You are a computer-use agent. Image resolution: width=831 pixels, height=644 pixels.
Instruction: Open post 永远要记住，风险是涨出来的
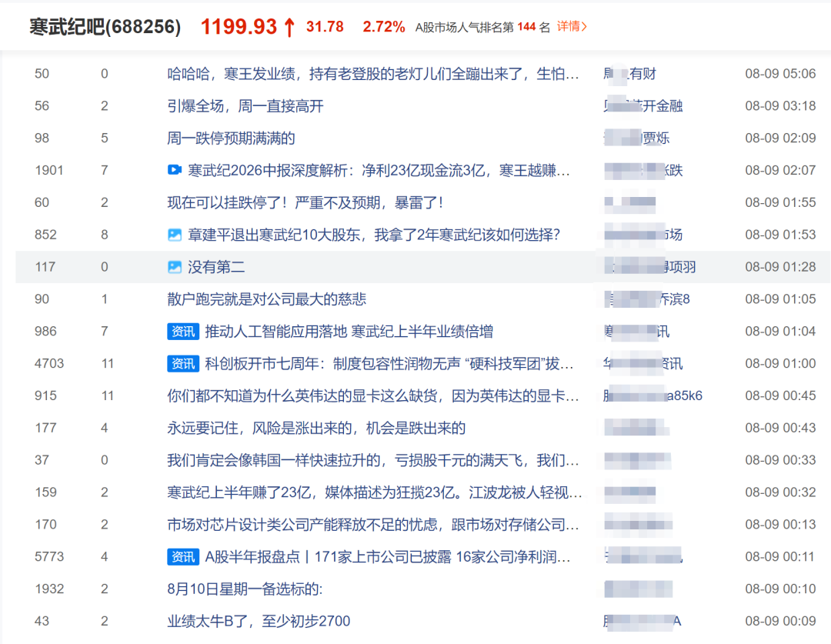point(316,429)
